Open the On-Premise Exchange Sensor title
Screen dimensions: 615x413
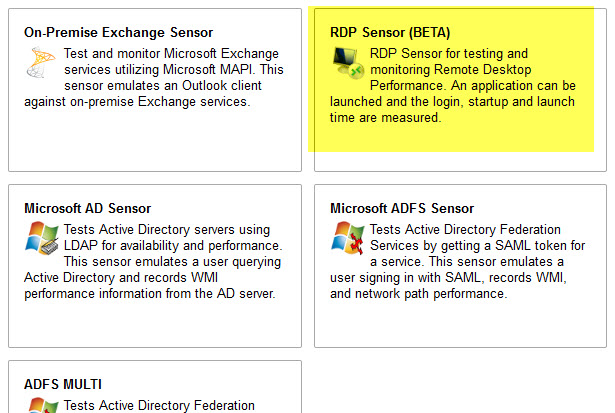click(x=118, y=32)
